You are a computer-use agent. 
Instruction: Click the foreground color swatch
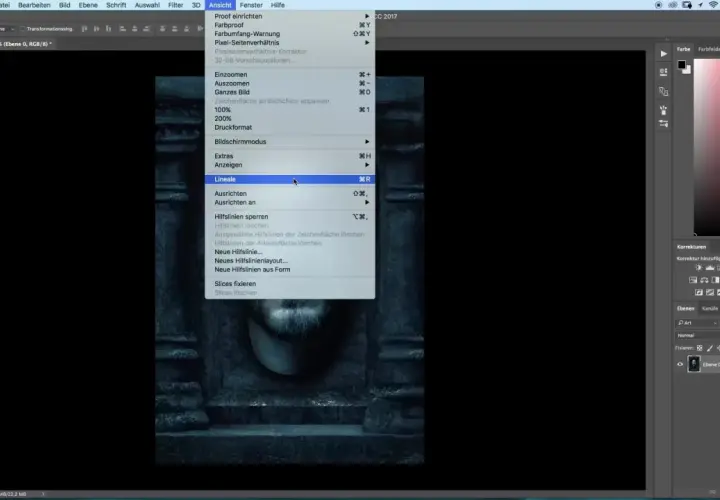pyautogui.click(x=681, y=64)
